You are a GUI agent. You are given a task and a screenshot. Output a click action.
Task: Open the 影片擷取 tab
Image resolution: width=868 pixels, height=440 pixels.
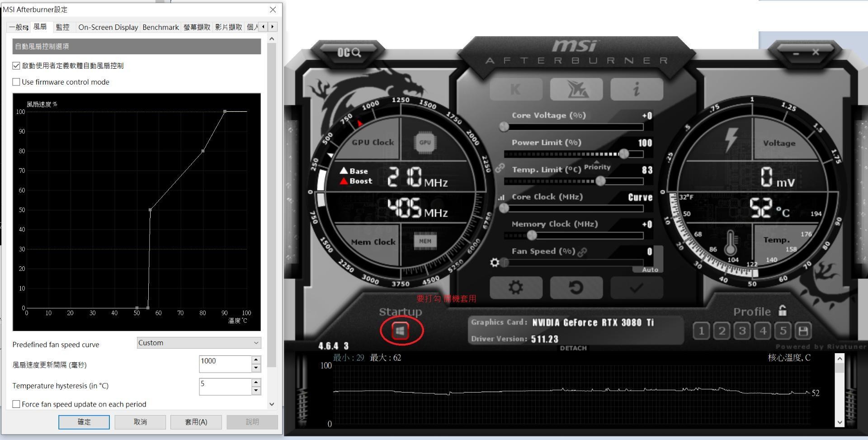pyautogui.click(x=228, y=27)
